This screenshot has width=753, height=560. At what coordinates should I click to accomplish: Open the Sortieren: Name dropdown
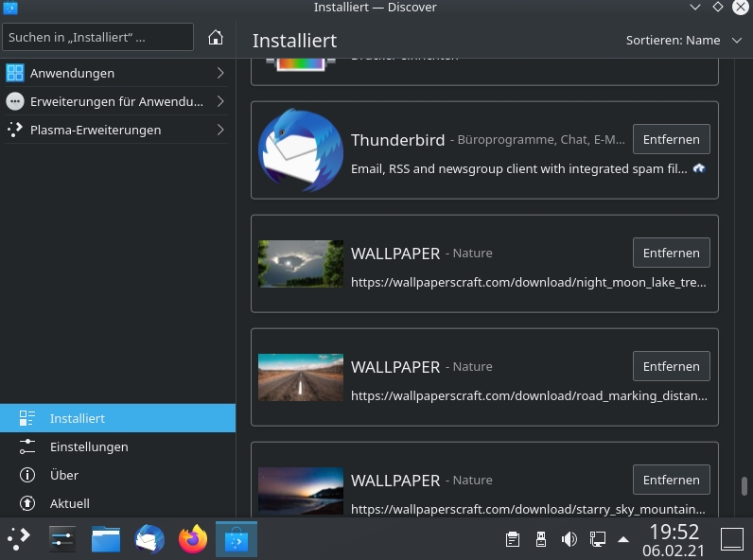[685, 41]
